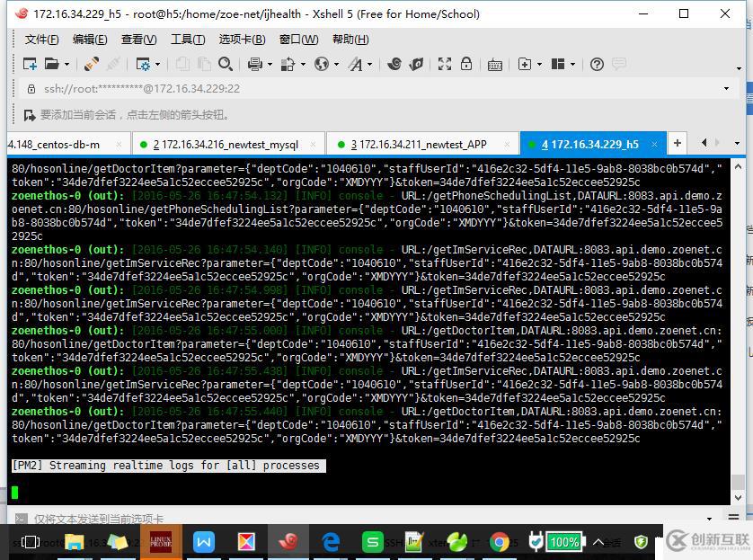Launch Xftp via the swirl icon

coord(394,64)
